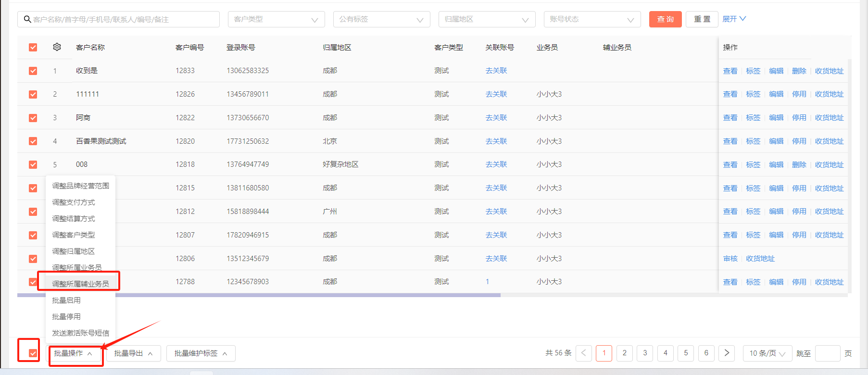Choose 调整品牌经营范围 from the menu

click(x=80, y=186)
